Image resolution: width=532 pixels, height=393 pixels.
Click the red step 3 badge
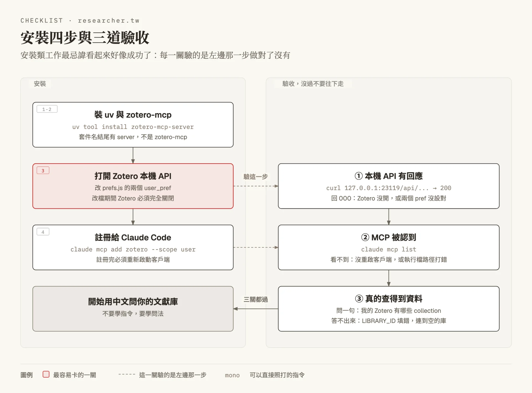click(43, 170)
